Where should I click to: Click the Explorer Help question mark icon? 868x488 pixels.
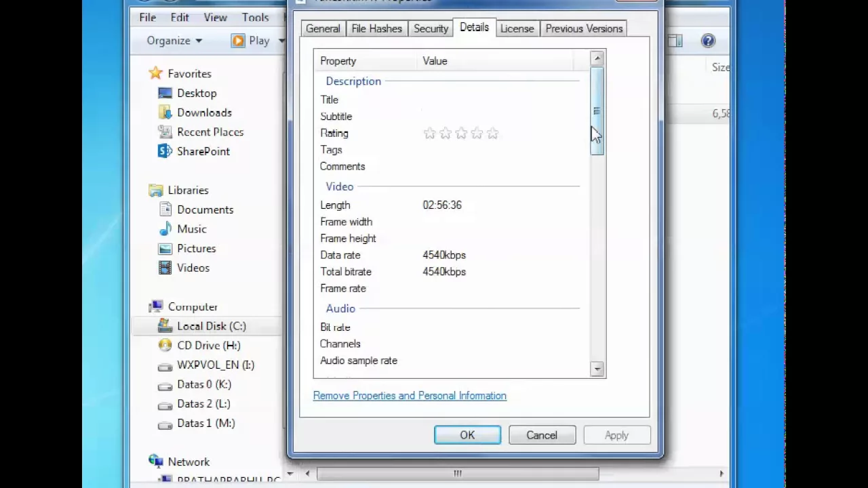pos(708,41)
